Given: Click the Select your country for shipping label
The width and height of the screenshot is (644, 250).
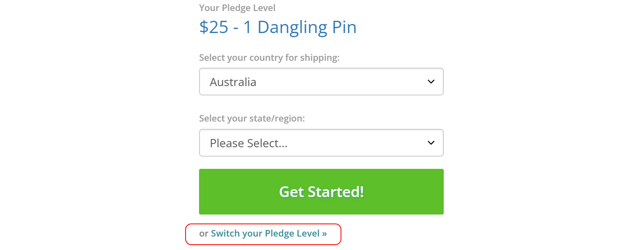Looking at the screenshot, I should click(x=269, y=58).
